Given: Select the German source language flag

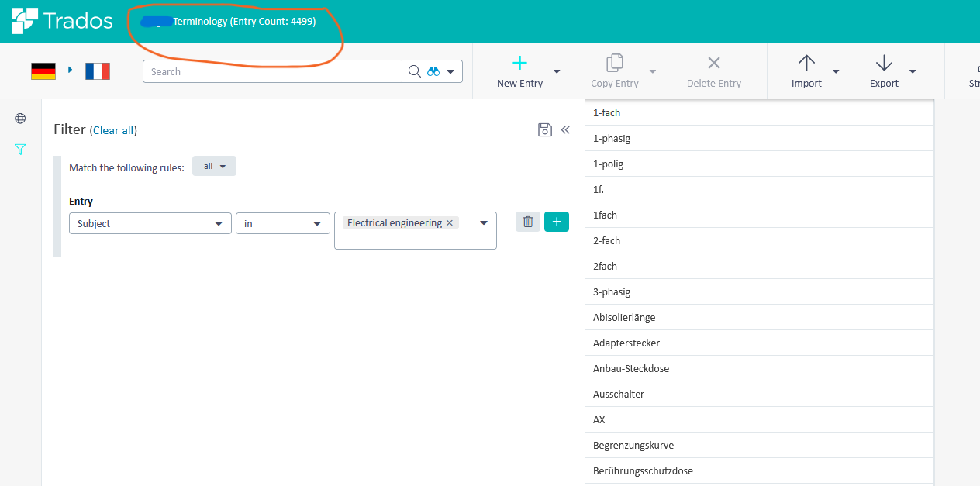Looking at the screenshot, I should [x=43, y=71].
